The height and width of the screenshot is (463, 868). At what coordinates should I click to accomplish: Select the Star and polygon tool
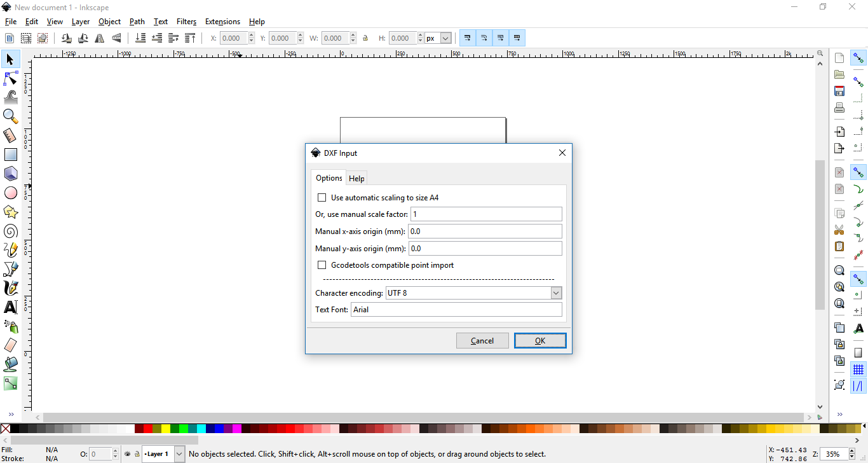coord(10,212)
